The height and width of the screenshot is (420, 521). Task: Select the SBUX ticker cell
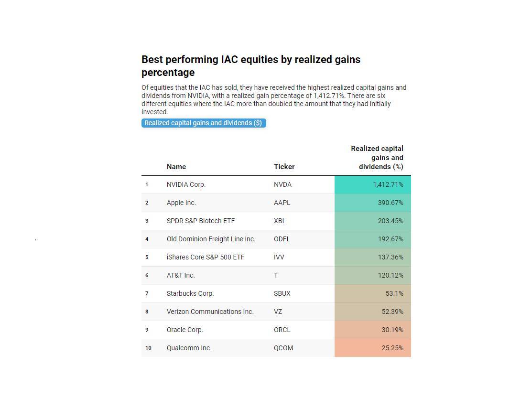282,293
